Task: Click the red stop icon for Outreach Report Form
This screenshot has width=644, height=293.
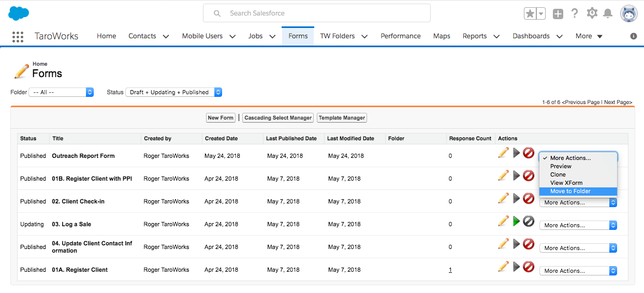Action: [529, 153]
